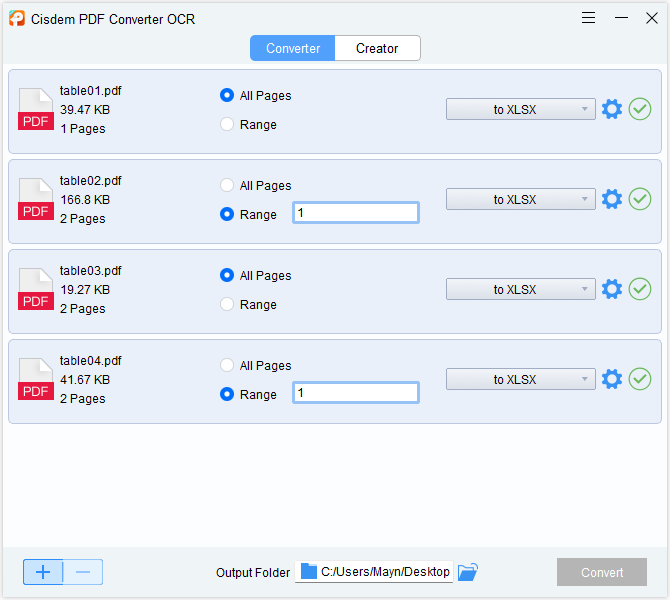Open the to XLSX dropdown for table01.pdf
The image size is (670, 600).
(520, 109)
